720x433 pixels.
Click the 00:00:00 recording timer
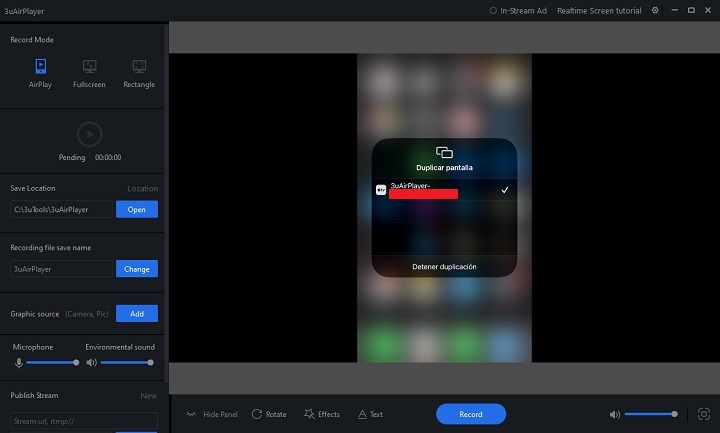[108, 157]
